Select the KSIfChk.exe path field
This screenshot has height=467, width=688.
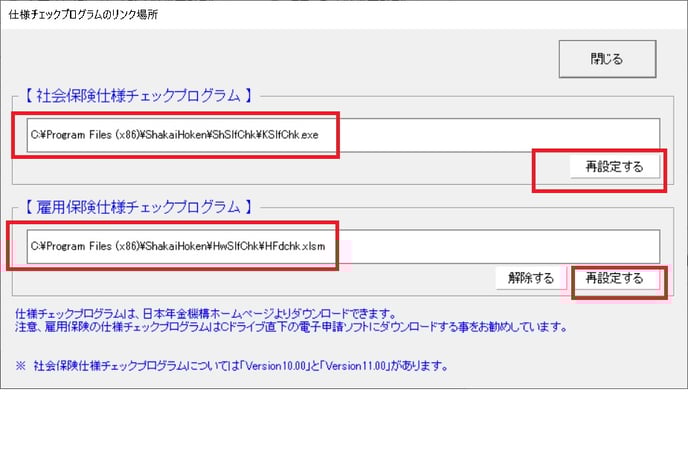pyautogui.click(x=343, y=135)
